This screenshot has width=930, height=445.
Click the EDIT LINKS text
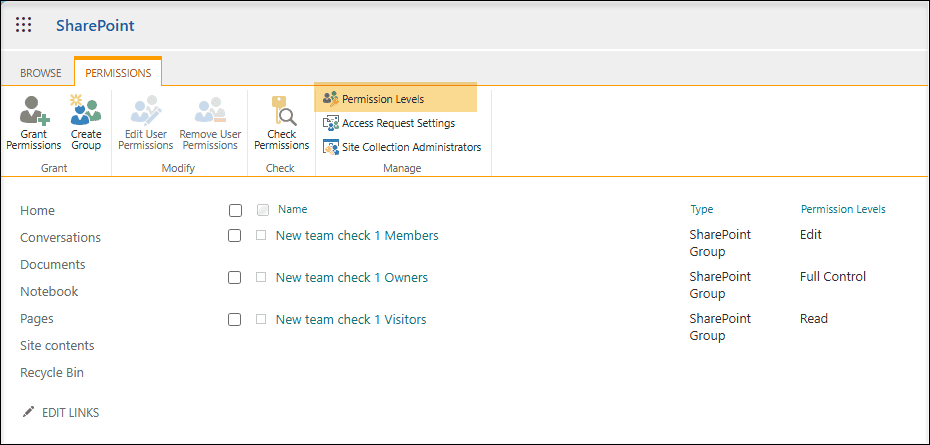[71, 412]
